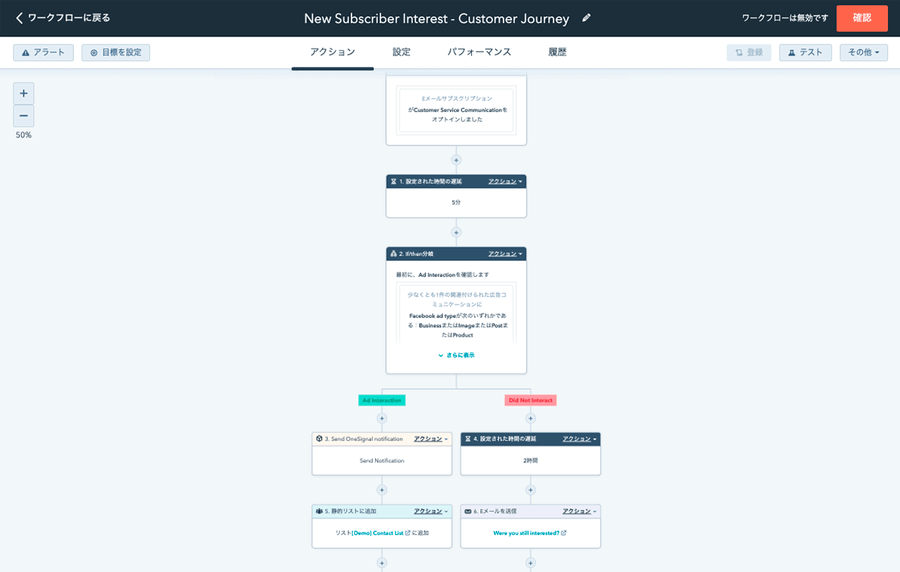Click the plus connector above If/then branch step
The image size is (900, 572).
(x=456, y=232)
